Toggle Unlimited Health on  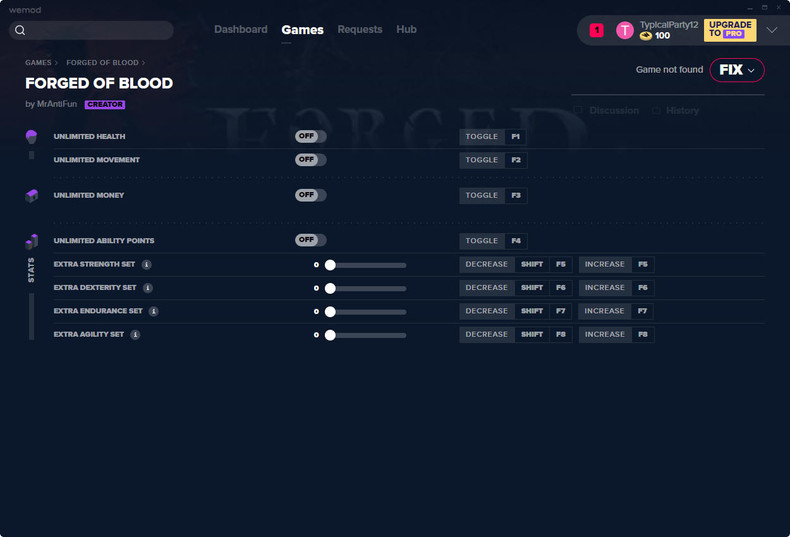point(311,136)
